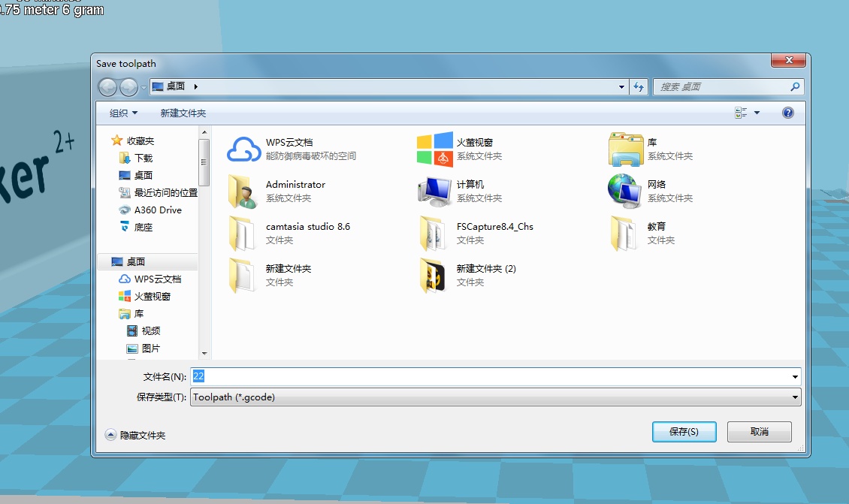This screenshot has width=849, height=504.
Task: Collapse folders with 隐藏文件夹 toggle
Action: click(135, 435)
